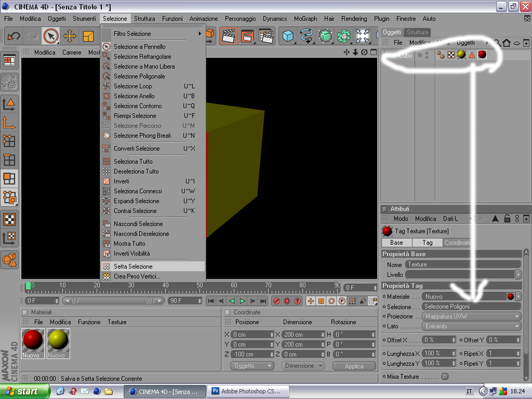Viewport: 532px width, 399px height.
Task: Click the Offset X percentage stepper
Action: (x=454, y=340)
